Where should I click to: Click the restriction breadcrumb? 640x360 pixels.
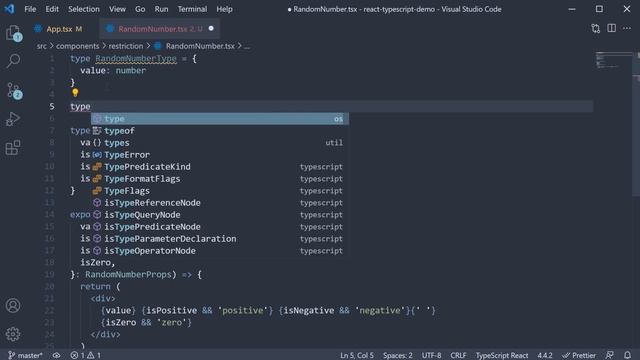click(x=126, y=46)
